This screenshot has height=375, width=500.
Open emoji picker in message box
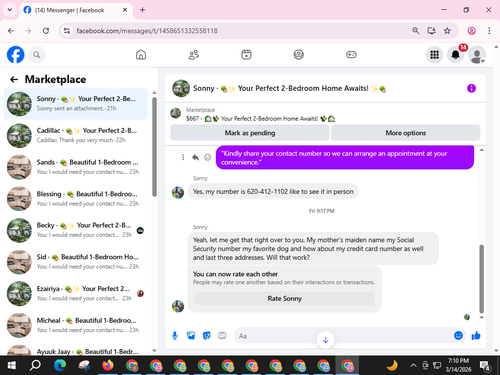(458, 335)
